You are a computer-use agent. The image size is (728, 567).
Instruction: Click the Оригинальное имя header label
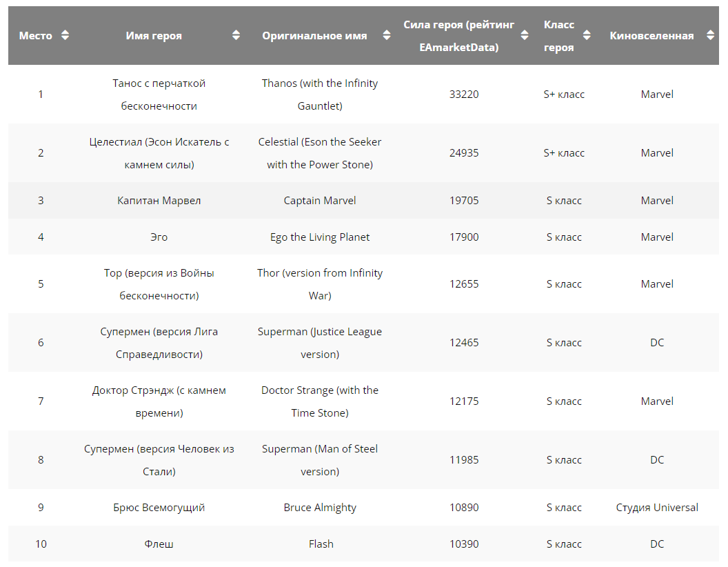tap(314, 36)
